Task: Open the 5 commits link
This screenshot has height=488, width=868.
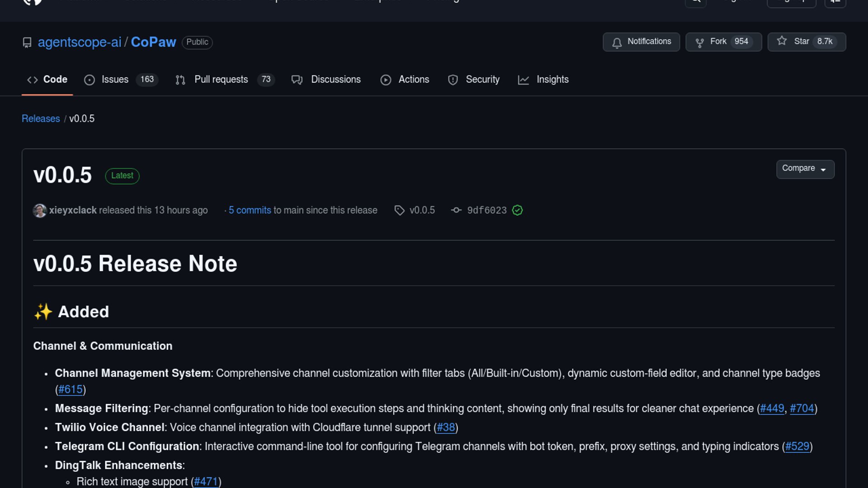Action: point(250,210)
